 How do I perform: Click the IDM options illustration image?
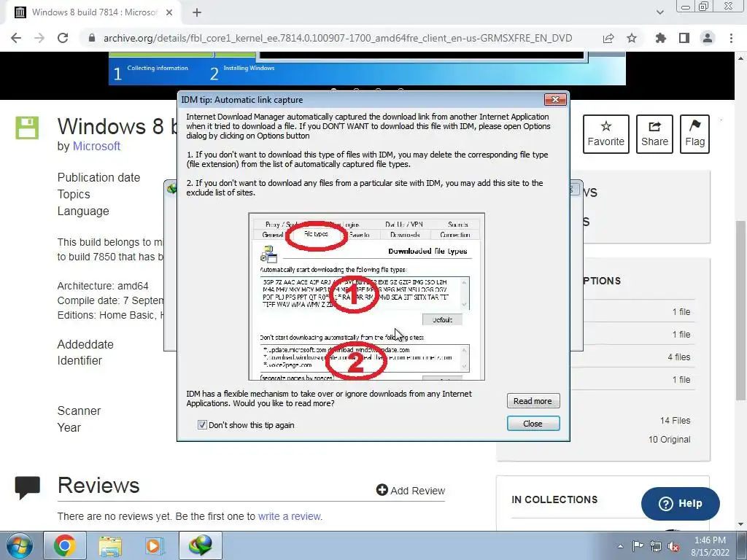pos(366,296)
